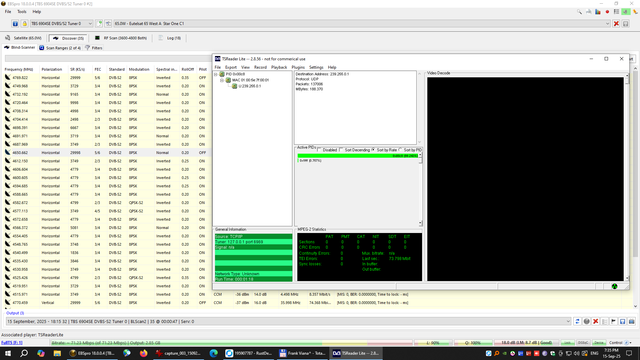This screenshot has width=640, height=360.
Task: Click the monitor icon at end of Output bar
Action: [x=631, y=322]
